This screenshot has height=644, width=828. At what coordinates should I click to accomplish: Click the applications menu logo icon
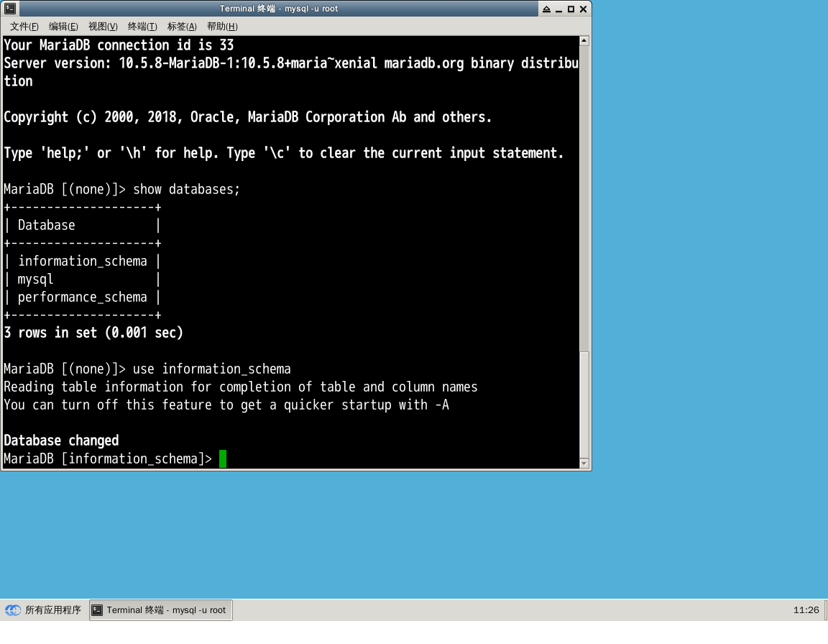click(13, 610)
